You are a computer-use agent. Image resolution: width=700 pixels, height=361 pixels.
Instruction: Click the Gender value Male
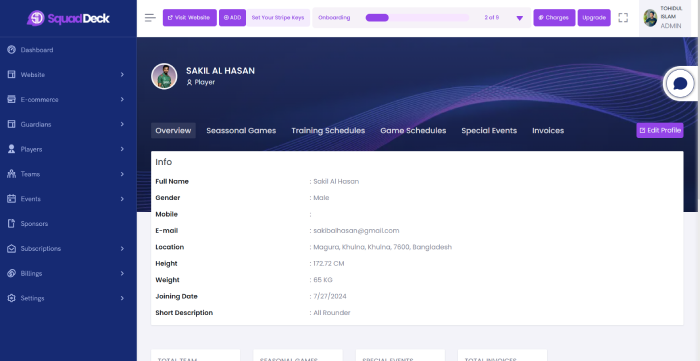click(x=321, y=198)
